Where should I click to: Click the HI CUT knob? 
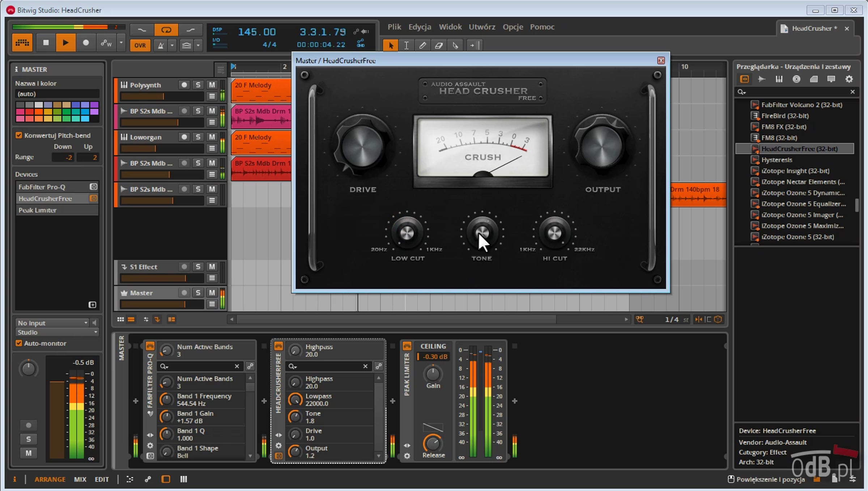(554, 233)
